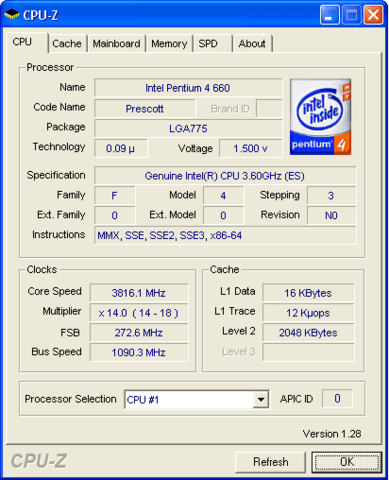Click the Package value 'LGA775'
389x480 pixels.
coord(188,128)
